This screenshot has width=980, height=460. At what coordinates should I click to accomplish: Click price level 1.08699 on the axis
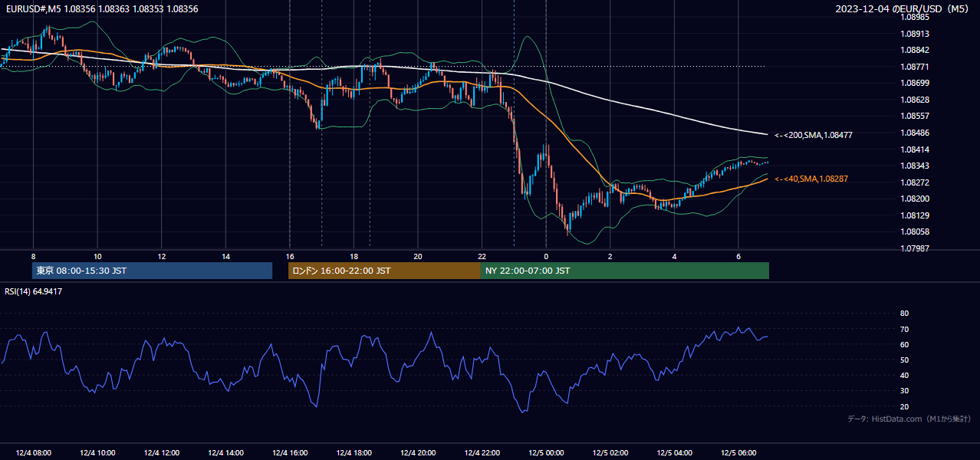(x=914, y=83)
